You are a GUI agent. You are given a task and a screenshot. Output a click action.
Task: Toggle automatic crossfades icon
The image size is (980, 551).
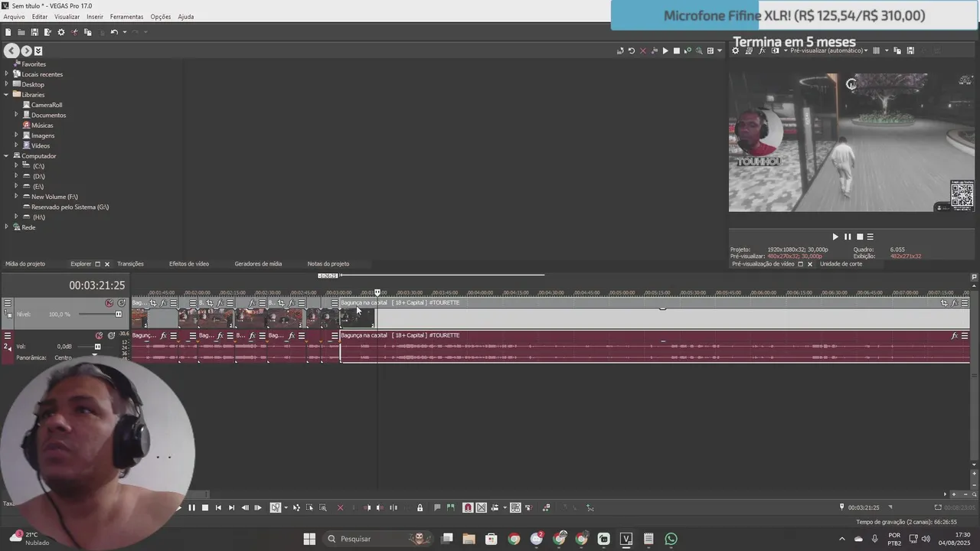click(x=481, y=507)
